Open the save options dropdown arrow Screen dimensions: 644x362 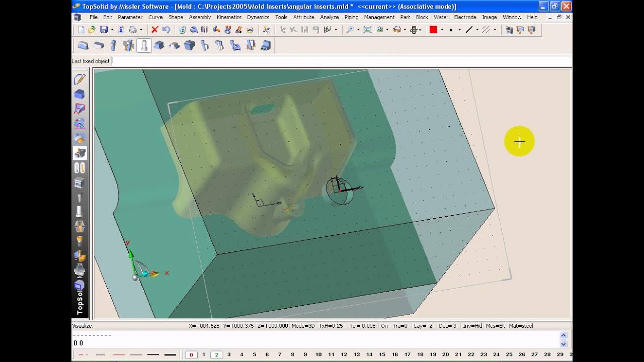pos(112,30)
